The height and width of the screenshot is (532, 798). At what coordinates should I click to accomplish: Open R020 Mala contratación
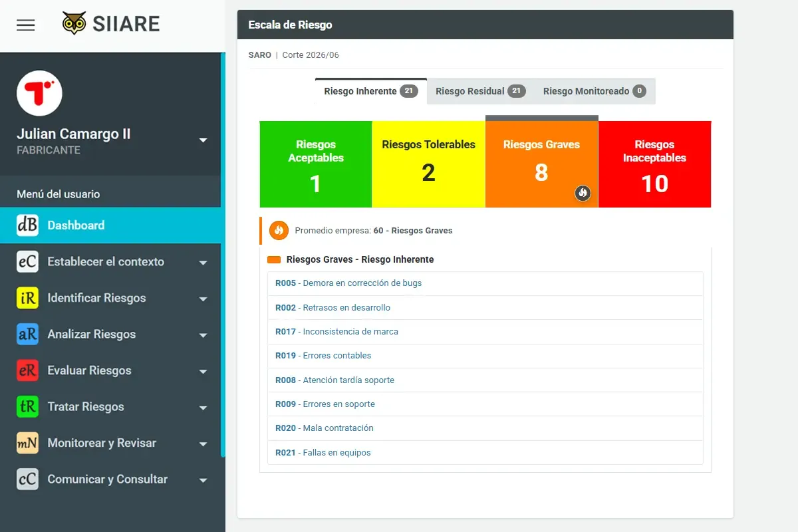485,428
